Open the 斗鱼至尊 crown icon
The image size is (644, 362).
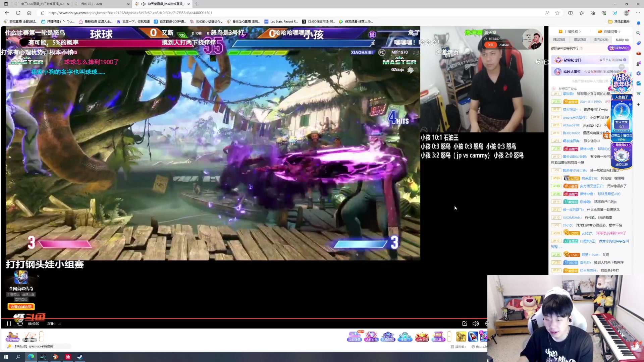[x=422, y=336]
